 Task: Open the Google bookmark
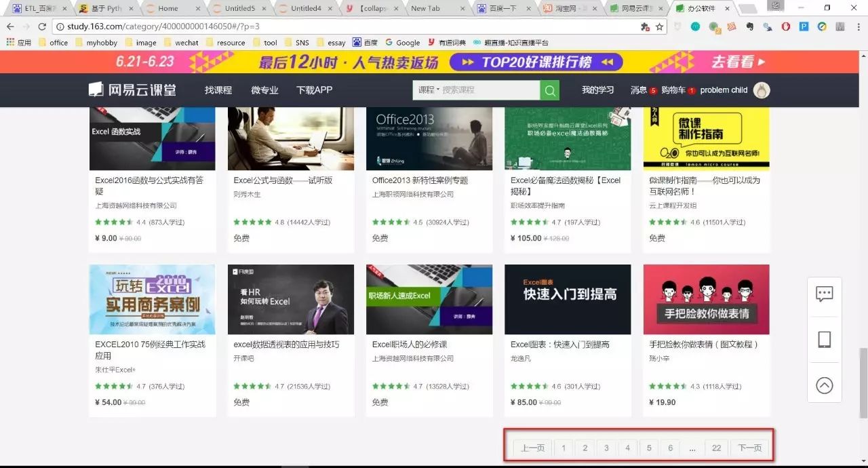[x=403, y=42]
